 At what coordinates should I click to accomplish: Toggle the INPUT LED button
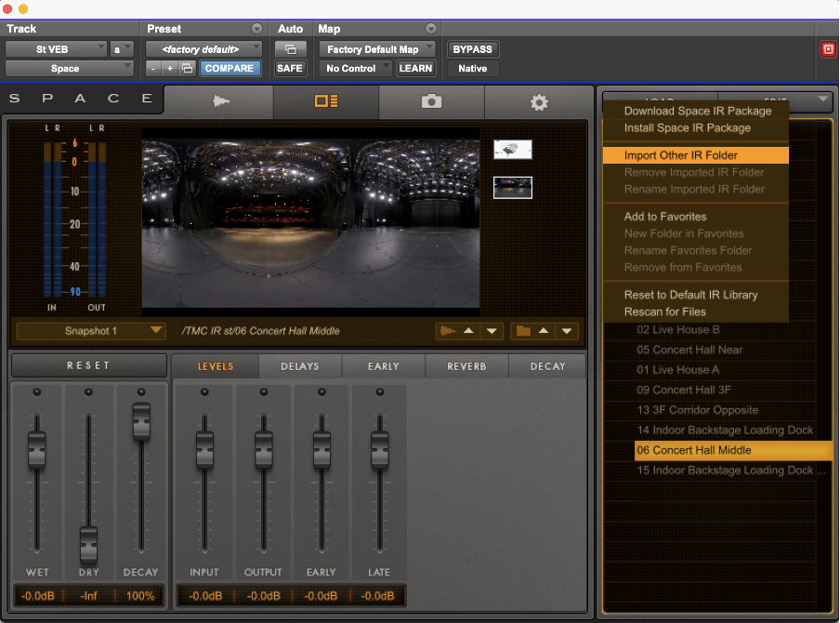(204, 392)
